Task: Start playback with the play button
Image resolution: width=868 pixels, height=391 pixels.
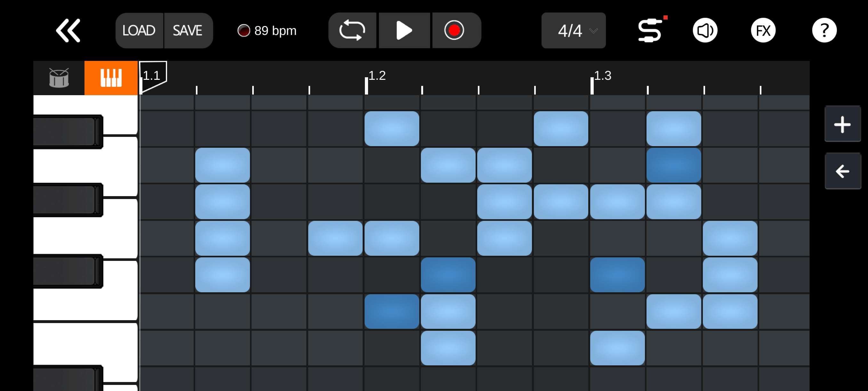Action: point(404,30)
